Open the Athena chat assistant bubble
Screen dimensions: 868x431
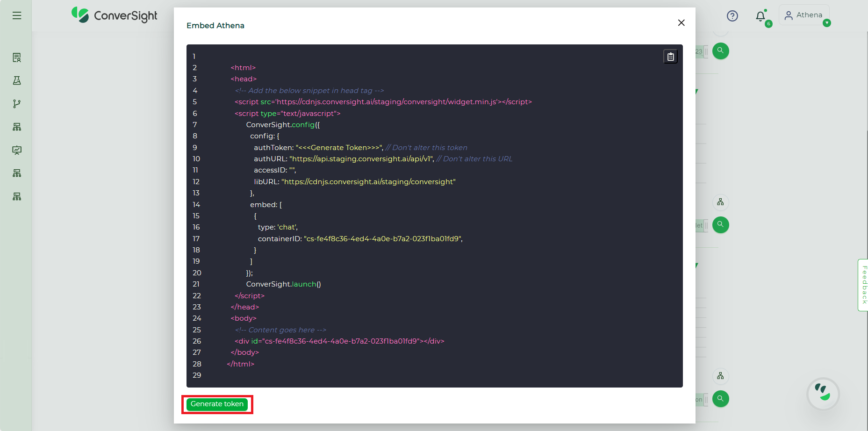pos(823,394)
